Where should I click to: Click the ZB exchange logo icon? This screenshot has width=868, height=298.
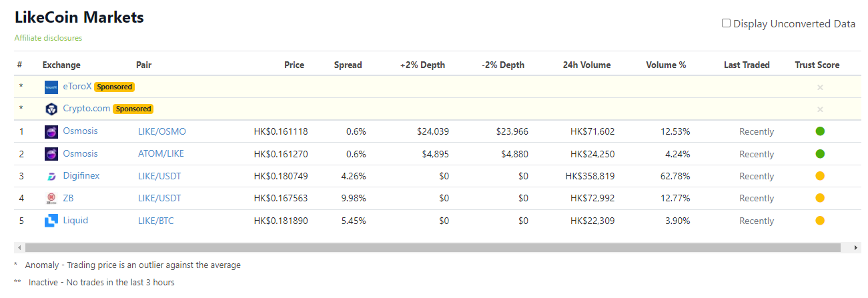(x=51, y=198)
